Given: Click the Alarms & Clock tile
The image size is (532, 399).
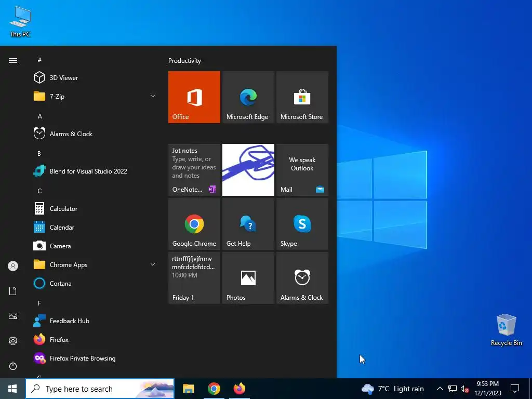Looking at the screenshot, I should (x=302, y=278).
